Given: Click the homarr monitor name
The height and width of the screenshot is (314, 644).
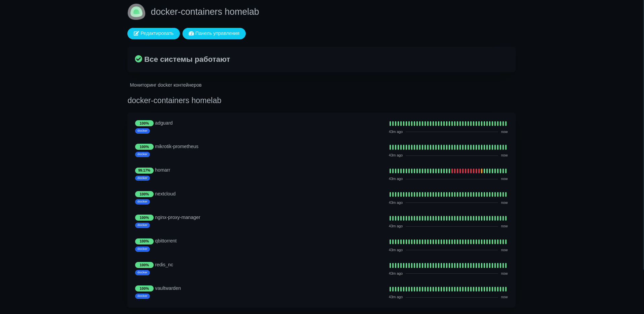Looking at the screenshot, I should (163, 170).
